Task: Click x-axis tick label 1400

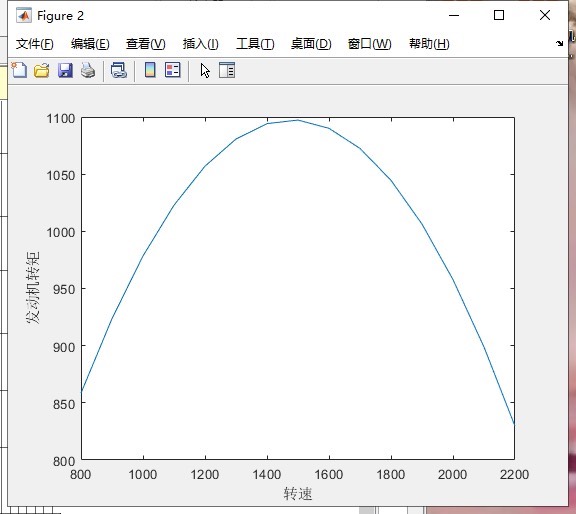Action: click(267, 474)
